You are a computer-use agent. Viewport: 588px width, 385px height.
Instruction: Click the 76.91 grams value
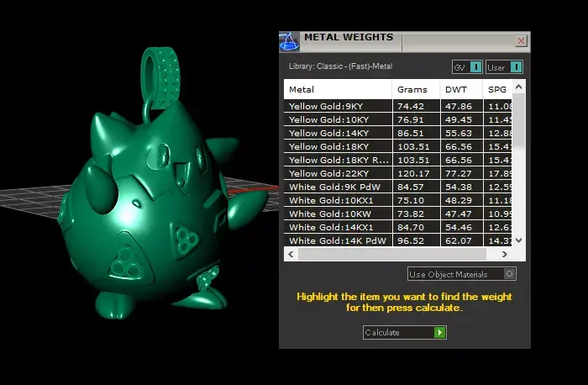point(411,119)
